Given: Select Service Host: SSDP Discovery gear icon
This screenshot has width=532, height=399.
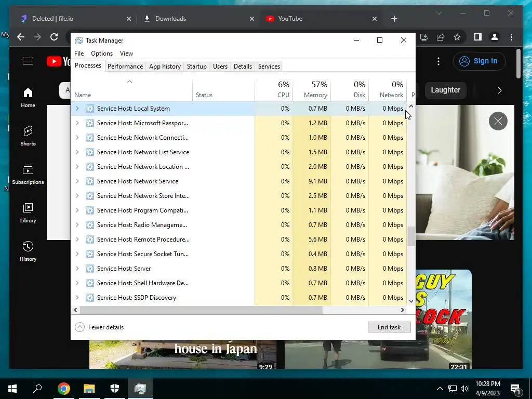Looking at the screenshot, I should [x=89, y=298].
